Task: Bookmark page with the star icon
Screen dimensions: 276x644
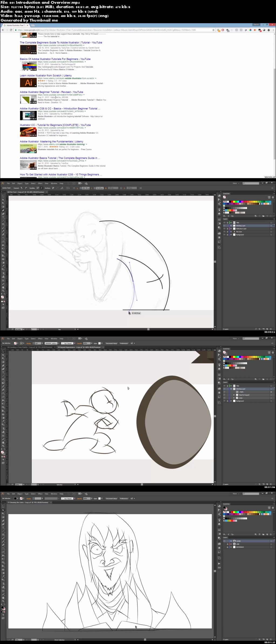Action: (213, 30)
